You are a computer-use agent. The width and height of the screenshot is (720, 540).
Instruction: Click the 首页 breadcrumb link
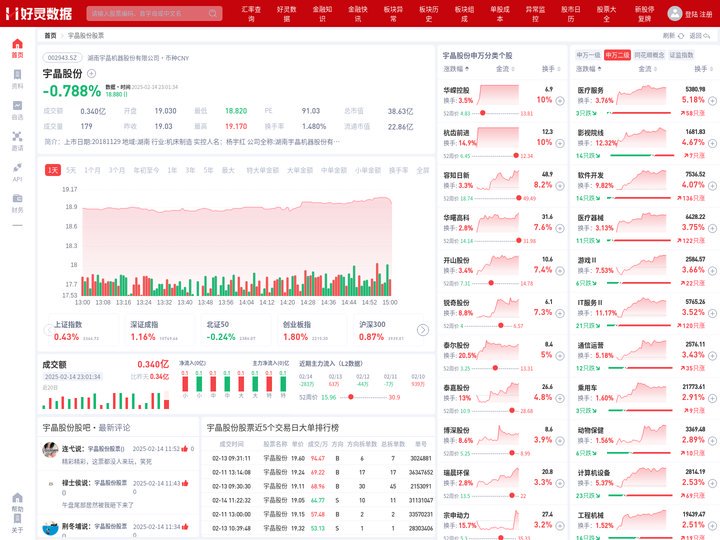click(x=51, y=36)
